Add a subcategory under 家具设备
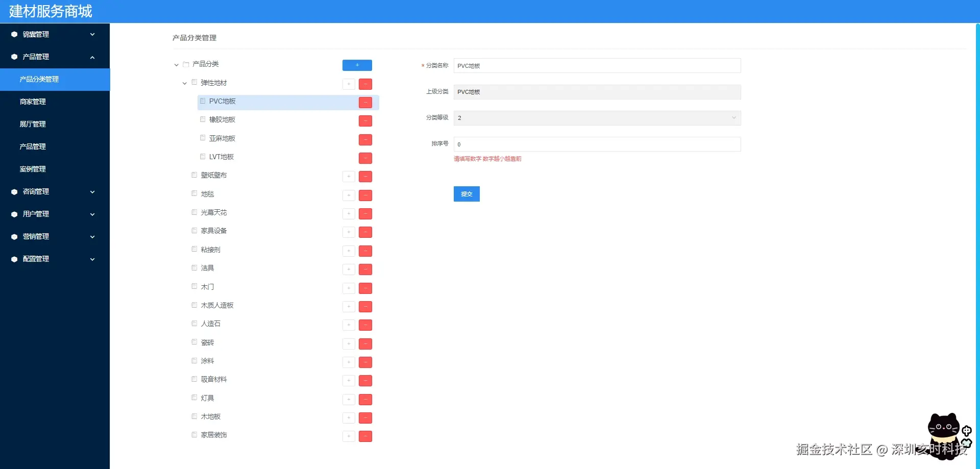This screenshot has width=980, height=469. (x=349, y=232)
